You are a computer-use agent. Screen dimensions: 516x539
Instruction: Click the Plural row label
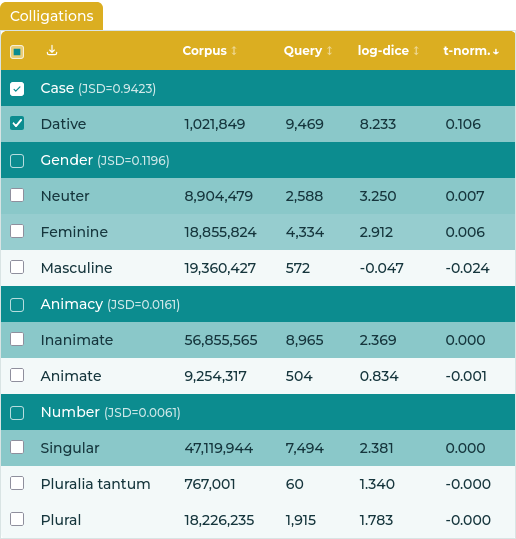(x=61, y=520)
